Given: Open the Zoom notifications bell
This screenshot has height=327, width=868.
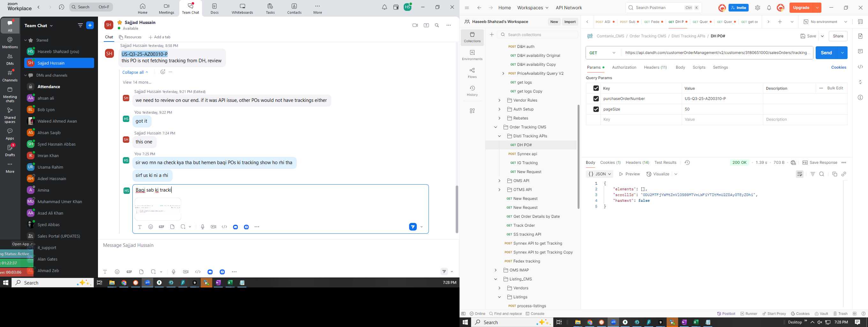Looking at the screenshot, I should point(385,7).
